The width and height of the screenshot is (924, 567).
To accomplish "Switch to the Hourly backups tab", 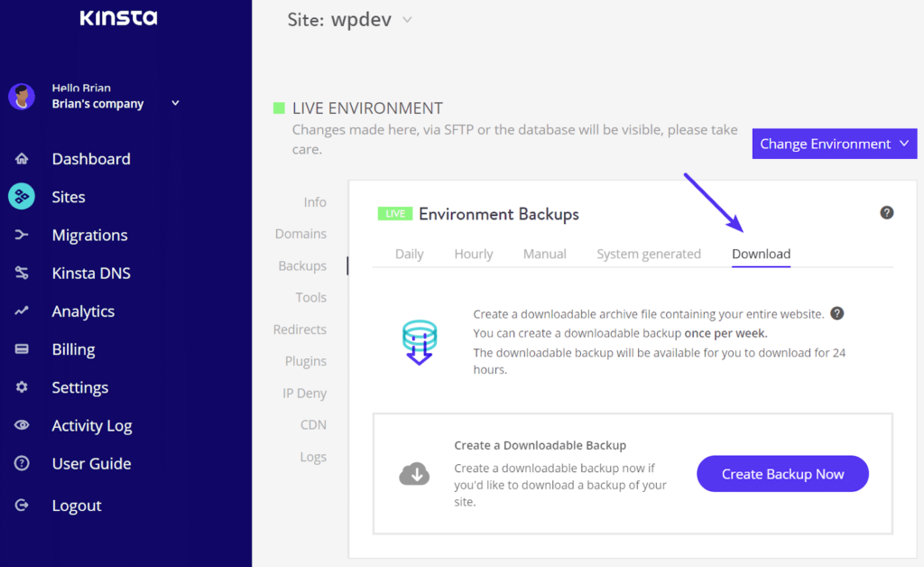I will click(x=474, y=254).
